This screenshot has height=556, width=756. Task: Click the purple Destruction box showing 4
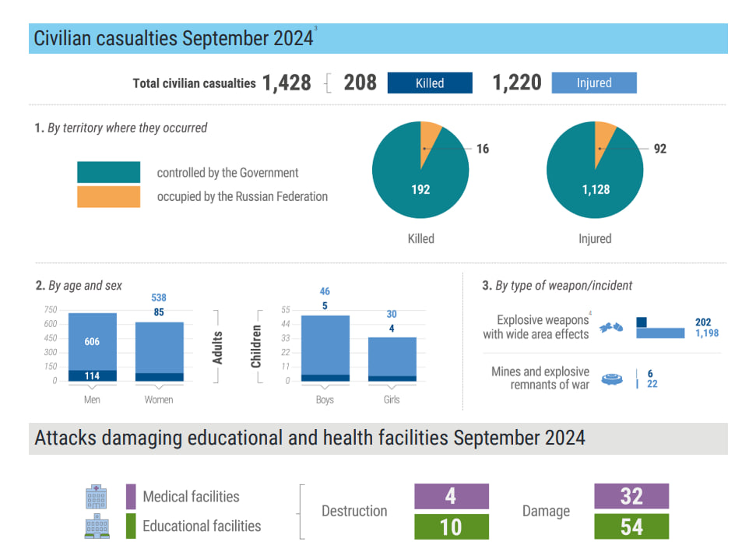(452, 496)
